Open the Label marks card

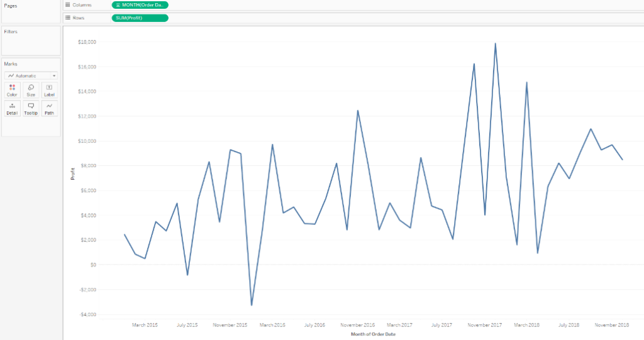[49, 90]
